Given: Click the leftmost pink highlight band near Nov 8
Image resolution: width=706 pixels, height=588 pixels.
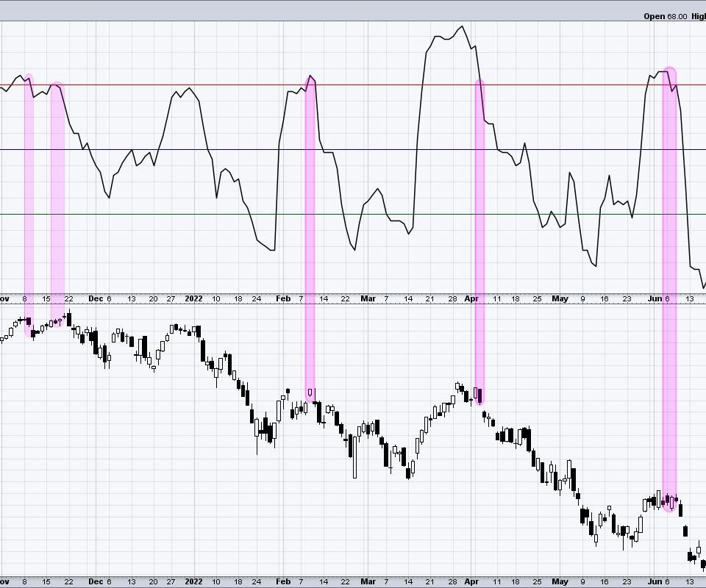Looking at the screenshot, I should (x=29, y=206).
